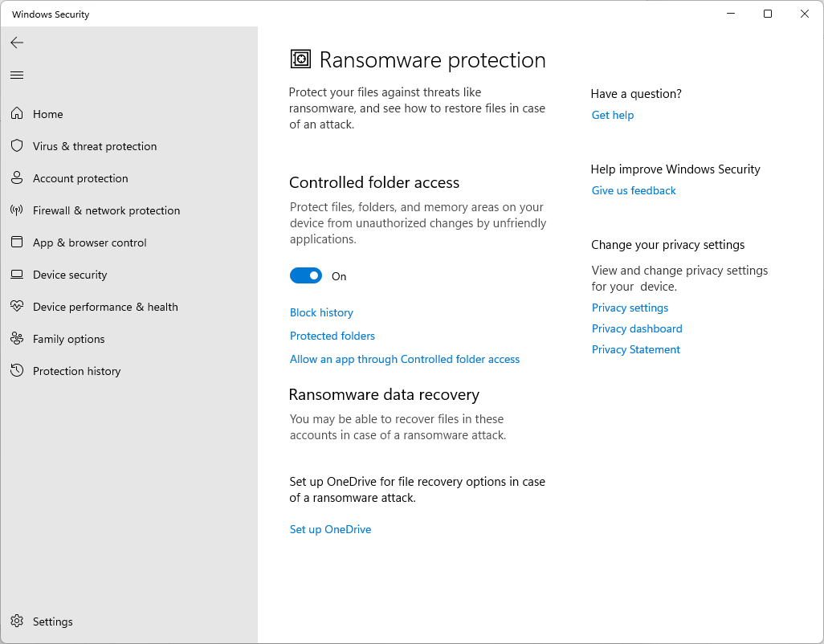
Task: Click the Device security laptop icon
Action: [x=17, y=275]
